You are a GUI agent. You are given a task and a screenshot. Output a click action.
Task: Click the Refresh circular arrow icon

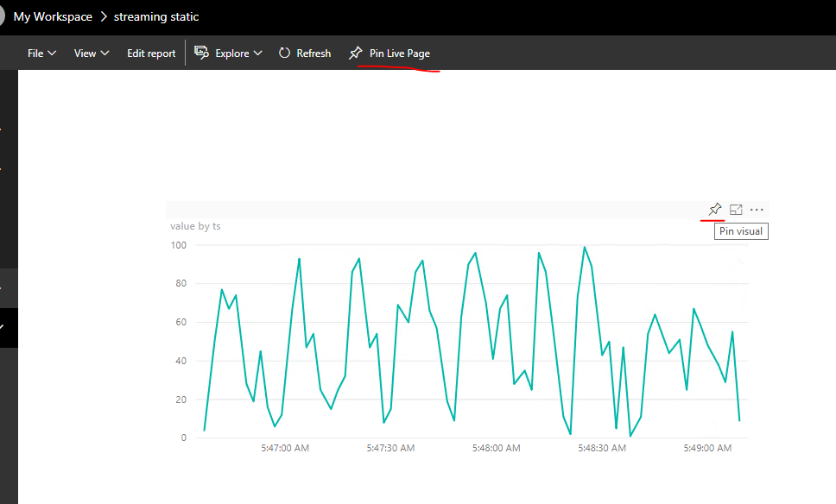[285, 53]
